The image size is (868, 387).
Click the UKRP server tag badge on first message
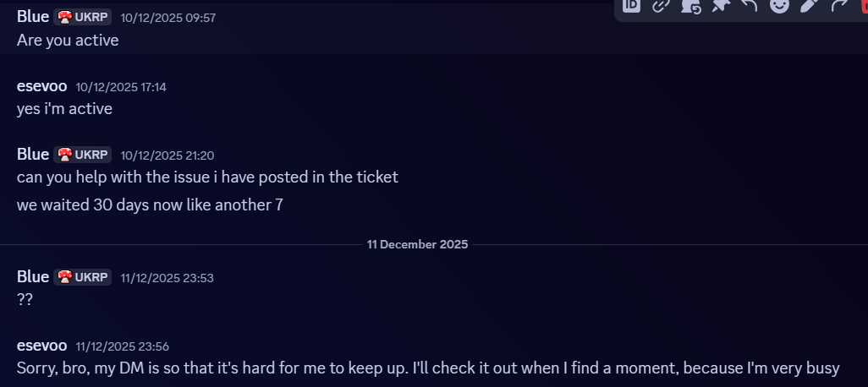click(x=83, y=17)
